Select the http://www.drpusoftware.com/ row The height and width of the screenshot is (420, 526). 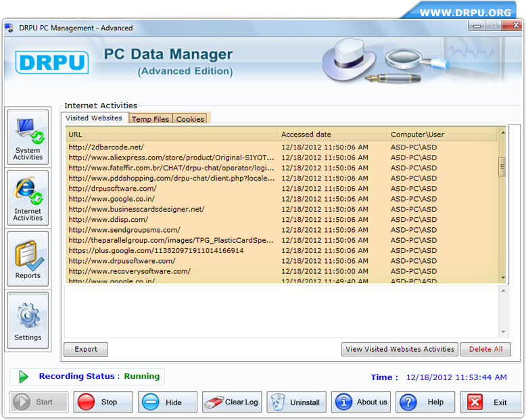click(282, 261)
